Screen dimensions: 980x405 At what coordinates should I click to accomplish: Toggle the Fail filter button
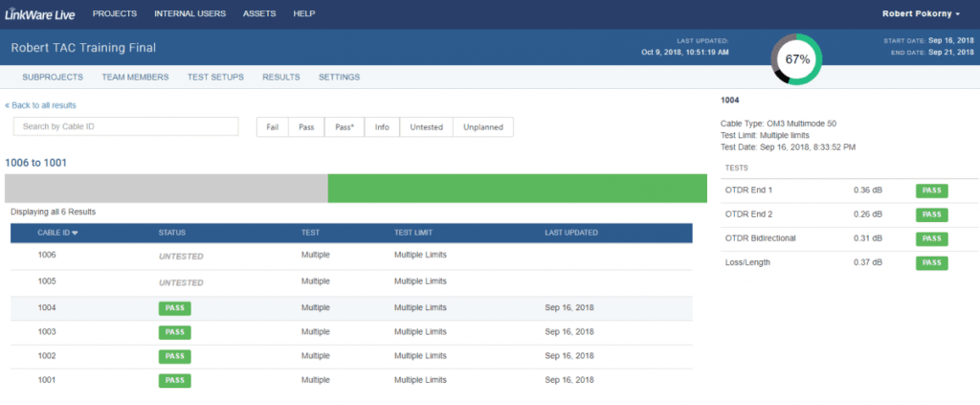coord(273,127)
